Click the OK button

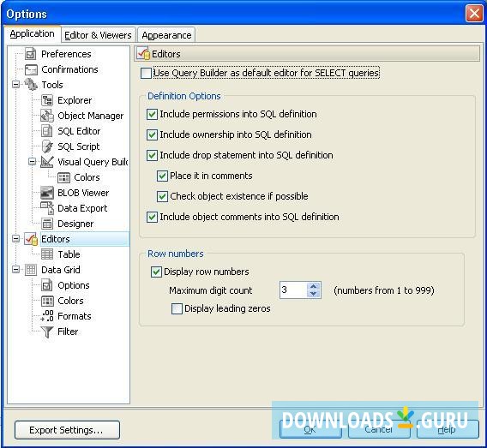(310, 429)
